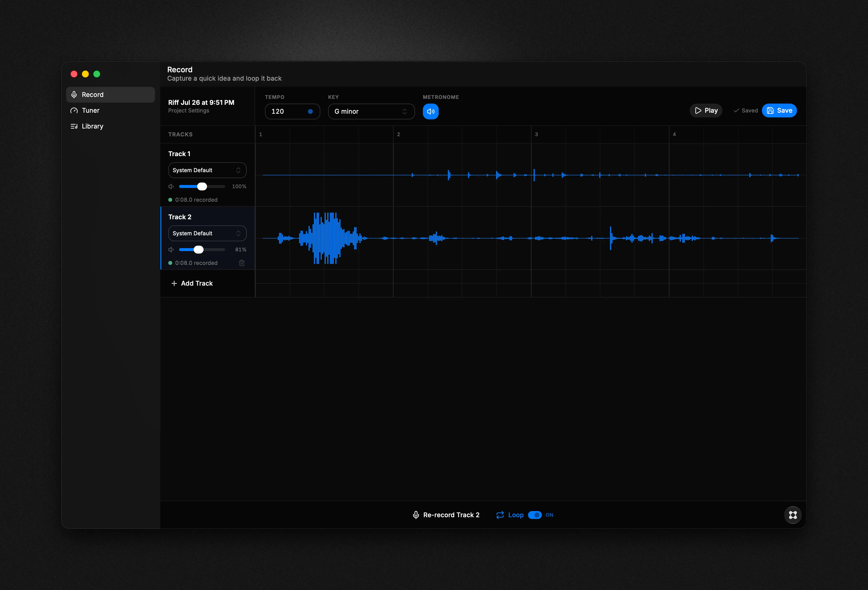Click bar 4 marker in timeline ruler
The height and width of the screenshot is (590, 868).
pyautogui.click(x=674, y=134)
